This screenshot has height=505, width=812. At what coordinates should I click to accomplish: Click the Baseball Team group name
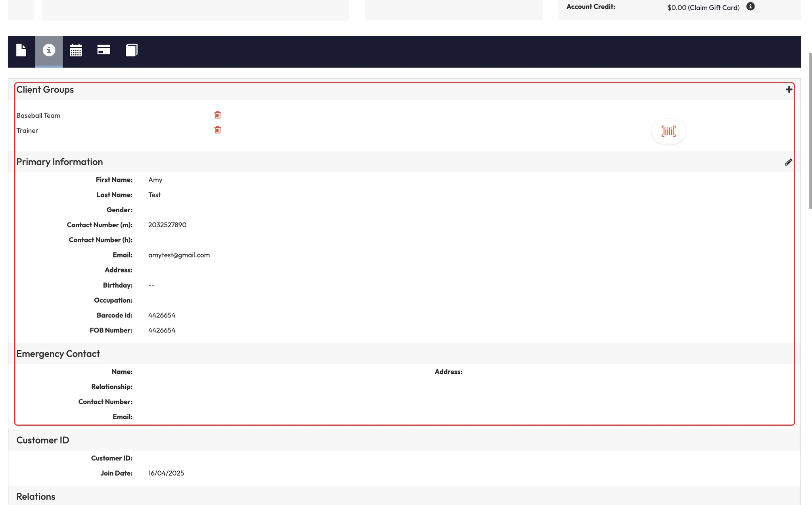pyautogui.click(x=38, y=115)
